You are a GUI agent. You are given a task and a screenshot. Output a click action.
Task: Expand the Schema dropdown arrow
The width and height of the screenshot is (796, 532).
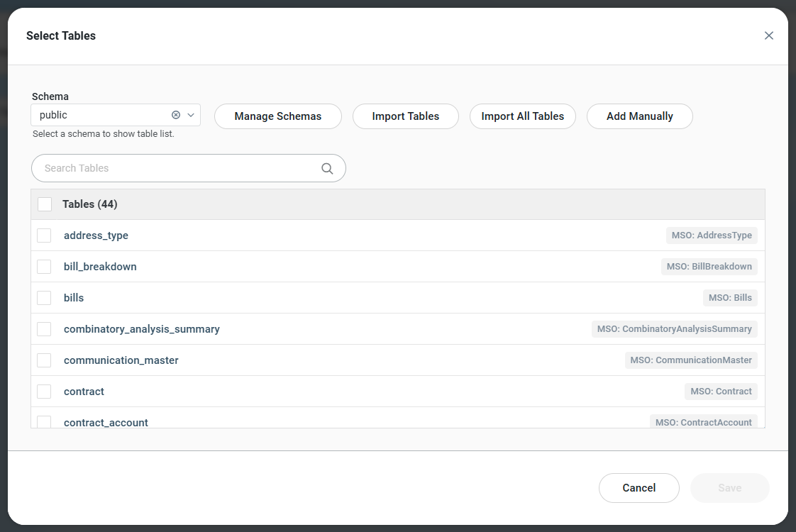(191, 115)
